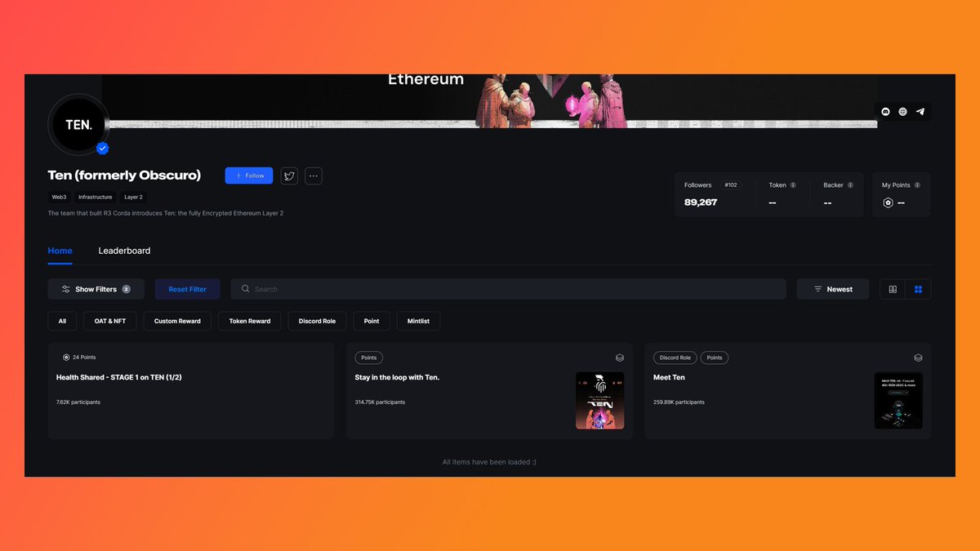Screen dimensions: 980x551
Task: Switch to the grid layout view icon
Action: (918, 289)
